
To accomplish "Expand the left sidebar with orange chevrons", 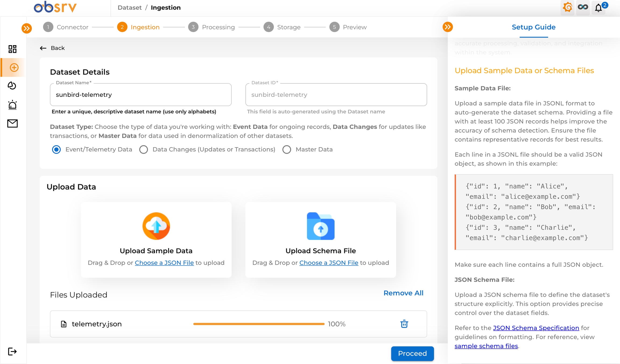I will coord(27,28).
